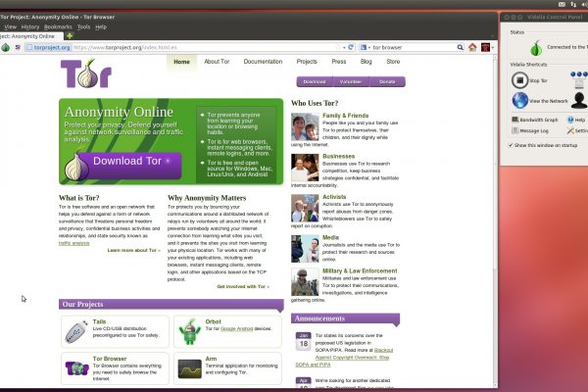Select the Documentation navigation tab
The width and height of the screenshot is (588, 392).
coord(263,62)
